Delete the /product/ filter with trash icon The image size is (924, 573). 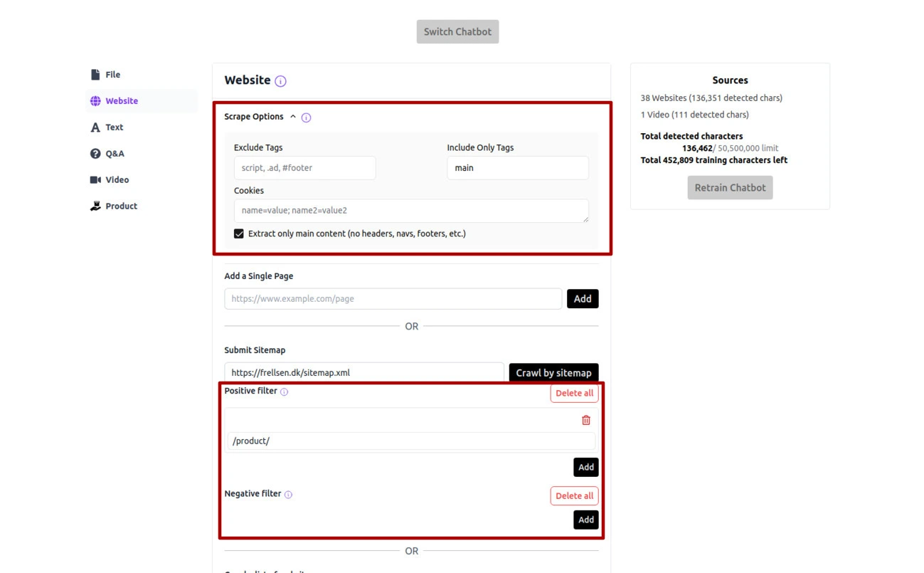(x=585, y=421)
